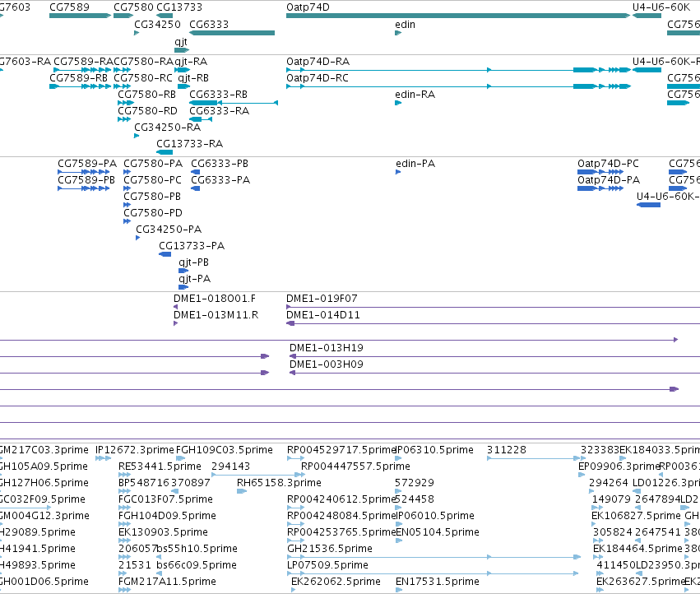
Task: Select the DME1-013M11.R clone label
Action: pos(216,315)
